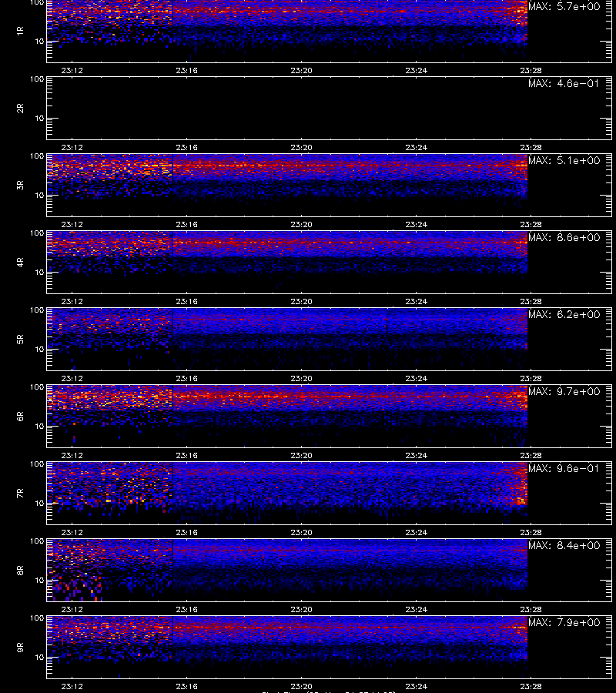Viewport: 616px width, 693px height.
Task: Click the 23:28 time label under panel 5R
Action: coord(531,378)
